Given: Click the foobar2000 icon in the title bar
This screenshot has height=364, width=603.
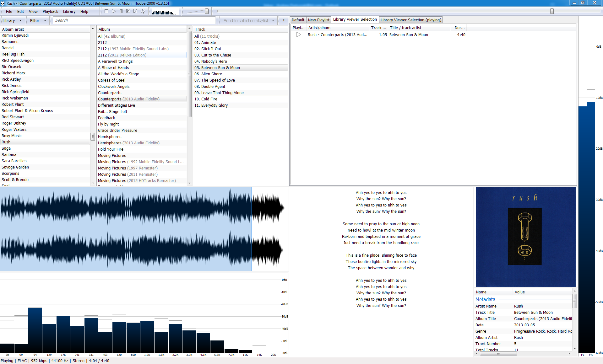Looking at the screenshot, I should point(3,3).
